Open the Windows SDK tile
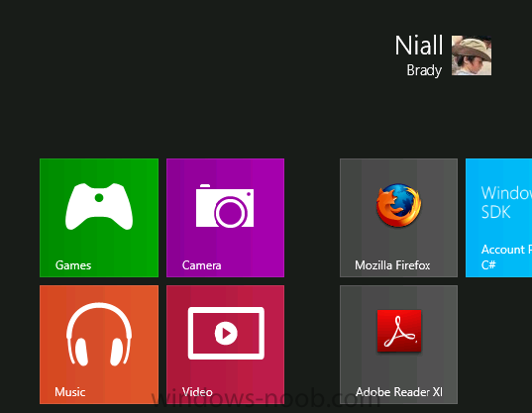The image size is (532, 413). tap(498, 218)
